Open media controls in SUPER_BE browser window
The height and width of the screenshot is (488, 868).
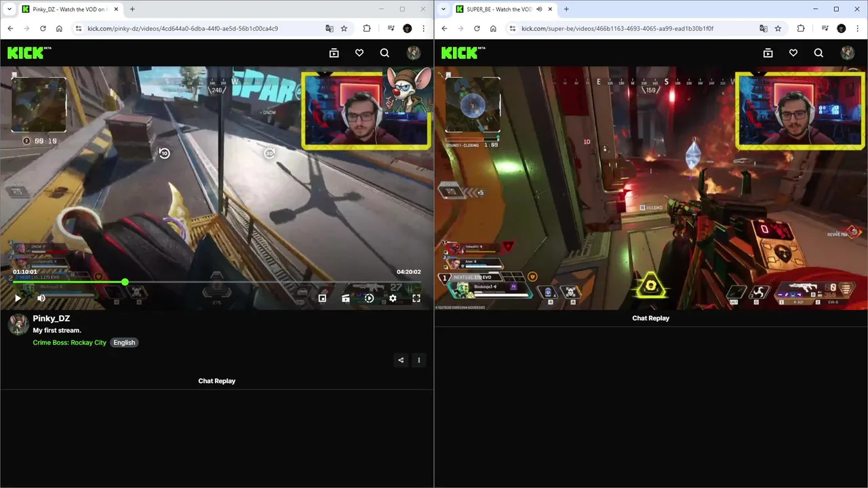pyautogui.click(x=825, y=28)
